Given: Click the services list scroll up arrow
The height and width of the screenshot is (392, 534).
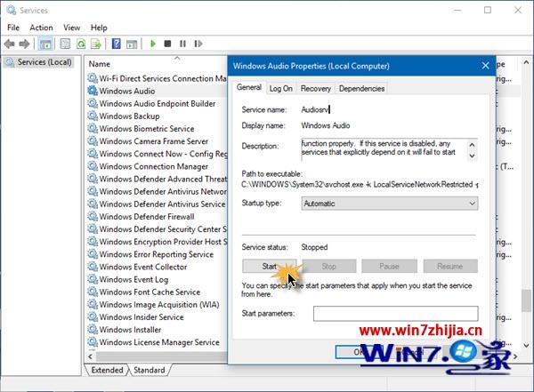Looking at the screenshot, I should point(526,62).
